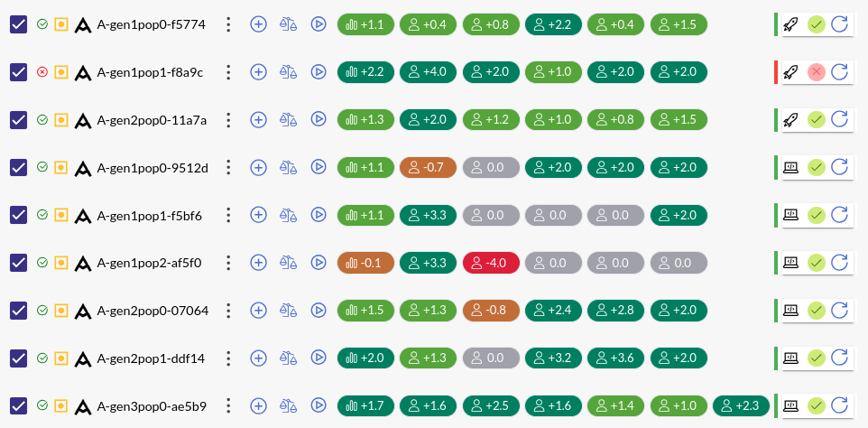This screenshot has height=428, width=868.
Task: Click the balance scale icon for A-gen1pop1-f8a9c
Action: tap(288, 72)
